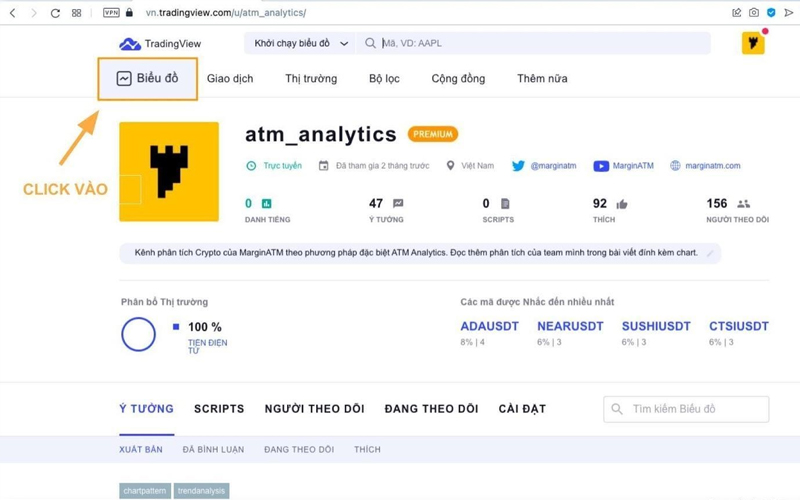Screen dimensions: 800x500
Task: Select the THÍCH sub-tab
Action: click(367, 449)
